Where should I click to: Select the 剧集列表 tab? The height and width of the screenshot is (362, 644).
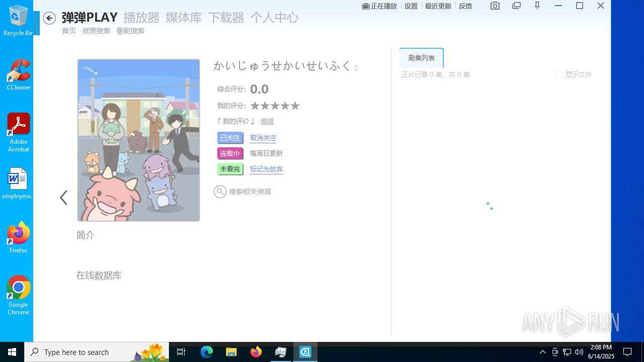click(x=422, y=58)
